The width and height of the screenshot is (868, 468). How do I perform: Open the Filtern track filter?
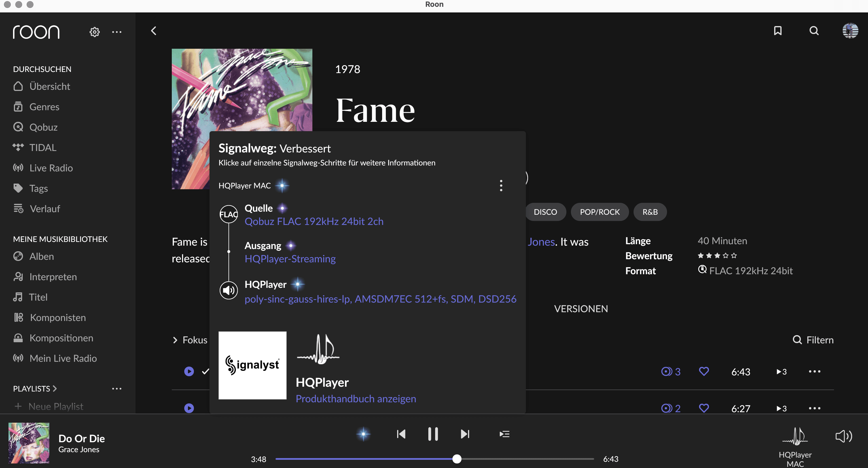pyautogui.click(x=813, y=340)
